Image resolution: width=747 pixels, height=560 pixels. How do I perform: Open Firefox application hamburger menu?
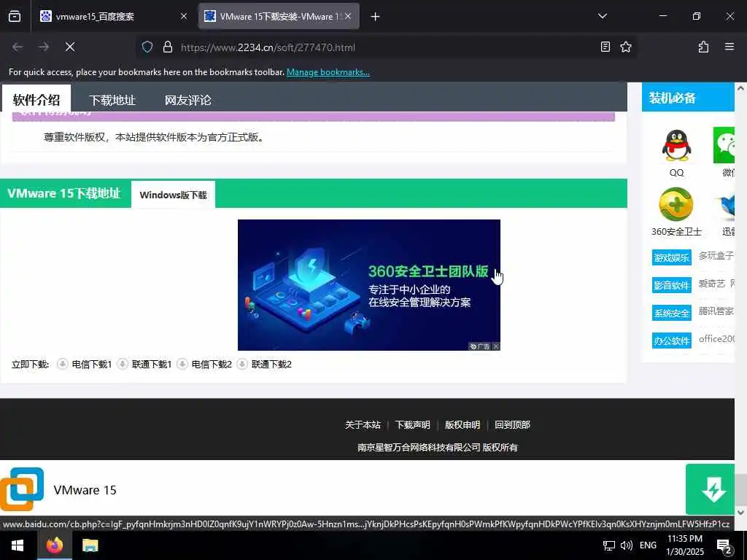point(729,47)
